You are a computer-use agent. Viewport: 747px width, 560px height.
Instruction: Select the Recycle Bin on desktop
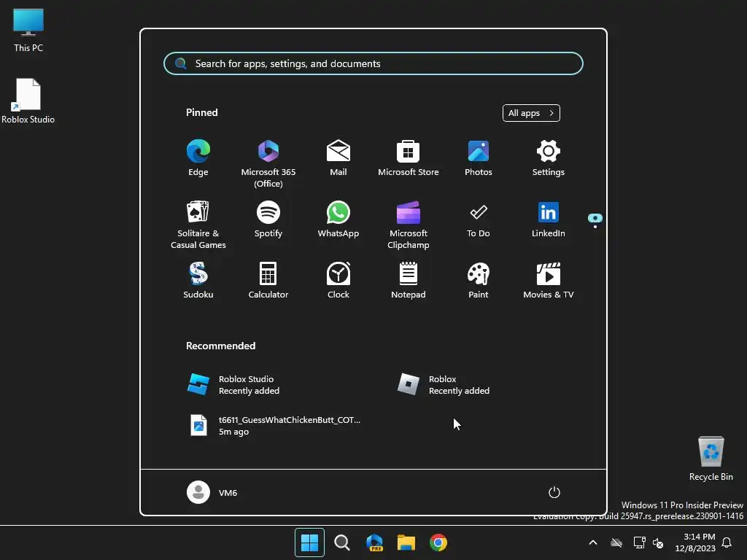[711, 458]
